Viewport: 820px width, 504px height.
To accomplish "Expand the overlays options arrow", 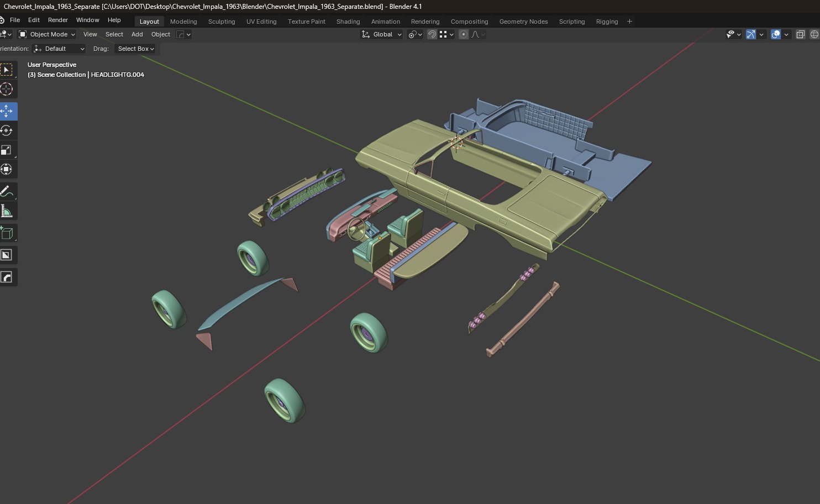I will [786, 34].
